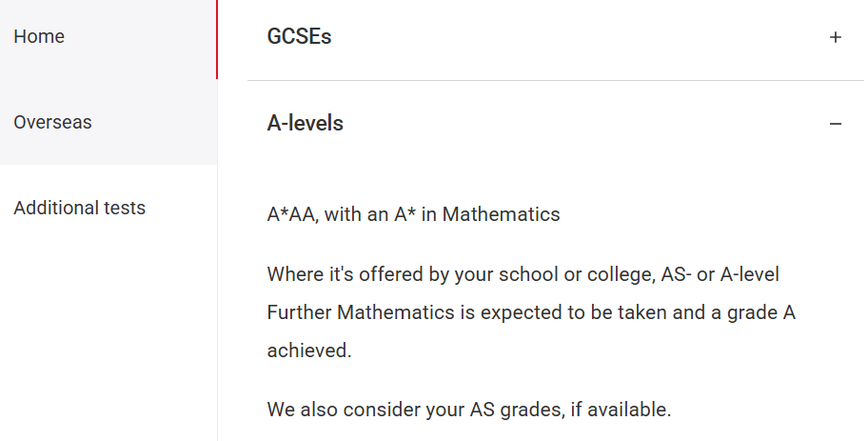The width and height of the screenshot is (868, 441).
Task: Collapse A-levels section using minus icon
Action: [x=836, y=124]
